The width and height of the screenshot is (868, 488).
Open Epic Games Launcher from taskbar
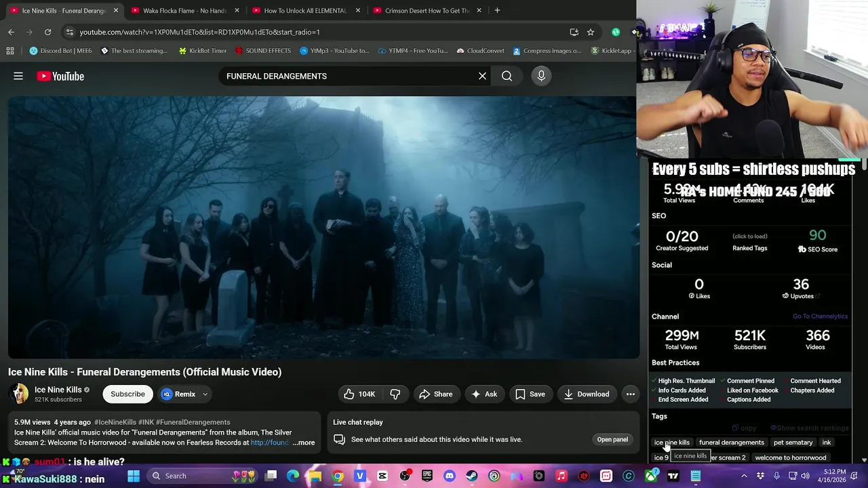coord(427,476)
